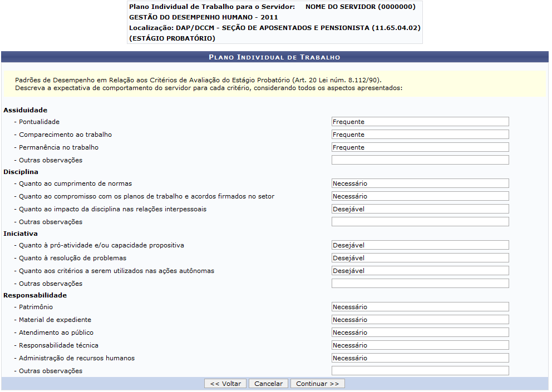
Task: Focus the Administração de recursos humanos field
Action: (420, 358)
